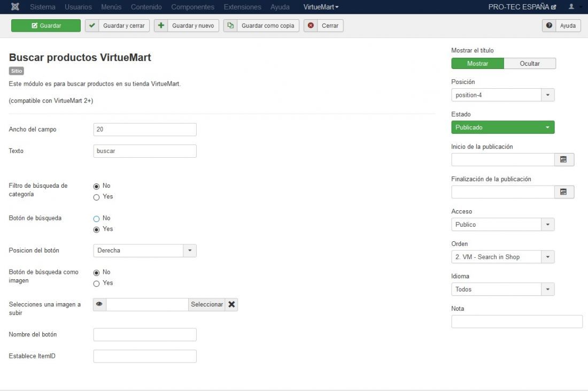Image resolution: width=588 pixels, height=391 pixels.
Task: Click the Buscar productos VirtueMart heading
Action: tap(80, 57)
